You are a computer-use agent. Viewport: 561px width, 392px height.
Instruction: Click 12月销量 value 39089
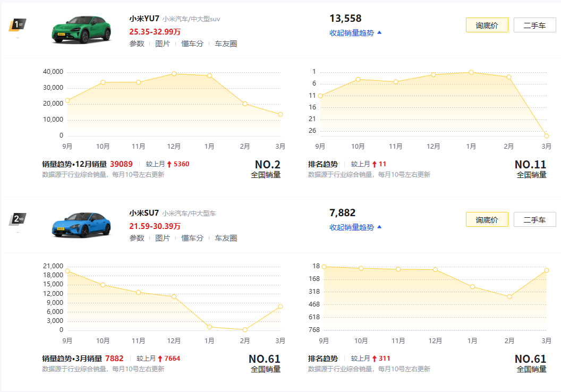(121, 164)
